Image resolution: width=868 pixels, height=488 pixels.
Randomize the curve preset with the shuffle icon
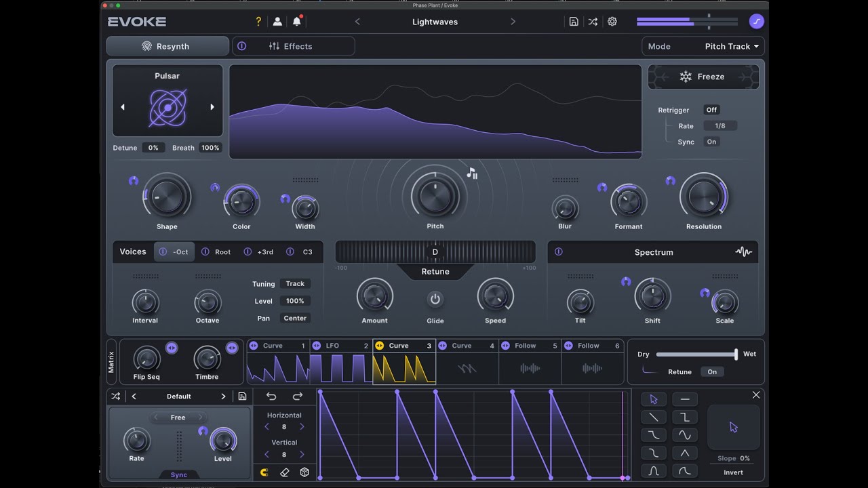116,396
